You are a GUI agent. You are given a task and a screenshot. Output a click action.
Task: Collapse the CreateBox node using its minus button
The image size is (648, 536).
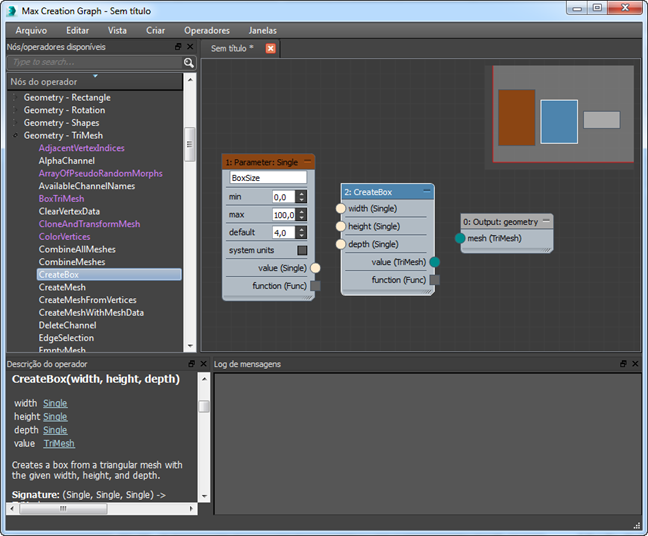tap(426, 190)
